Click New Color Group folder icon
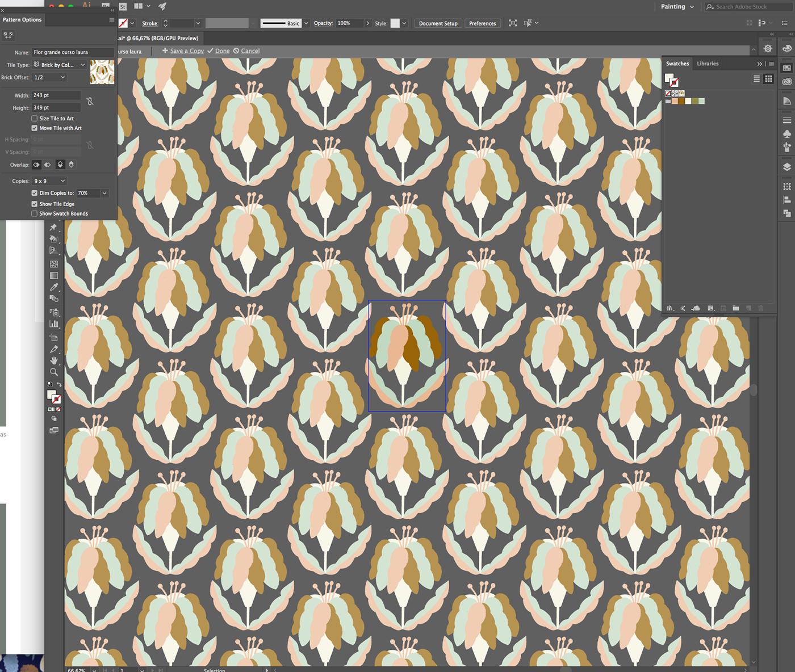The image size is (795, 672). pyautogui.click(x=736, y=308)
